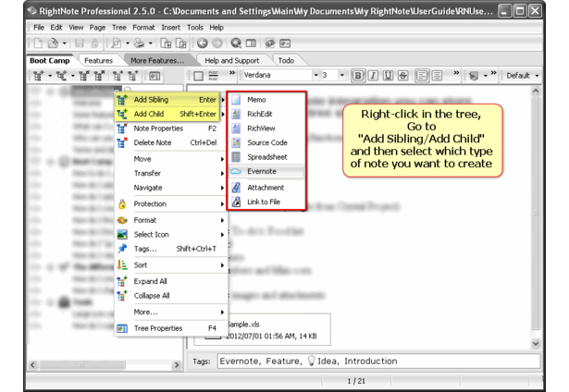The image size is (569, 392).
Task: Open the dropdown arrow beside Open folder icon
Action: pyautogui.click(x=64, y=43)
